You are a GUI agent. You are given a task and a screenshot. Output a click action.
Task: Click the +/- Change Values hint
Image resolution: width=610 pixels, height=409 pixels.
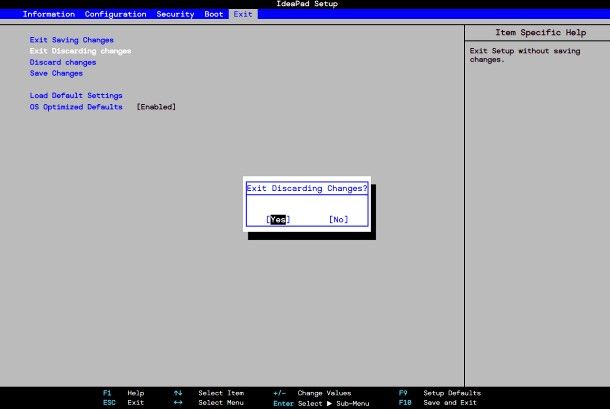coord(310,393)
